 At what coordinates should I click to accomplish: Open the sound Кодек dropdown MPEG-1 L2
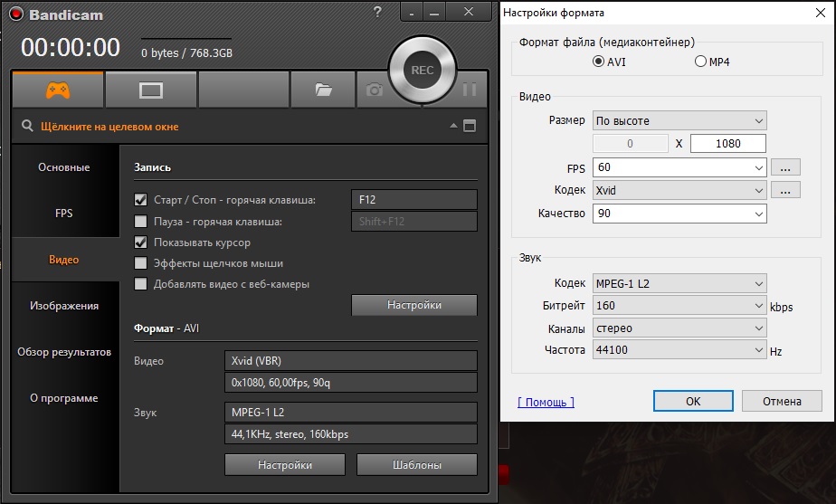[x=679, y=283]
